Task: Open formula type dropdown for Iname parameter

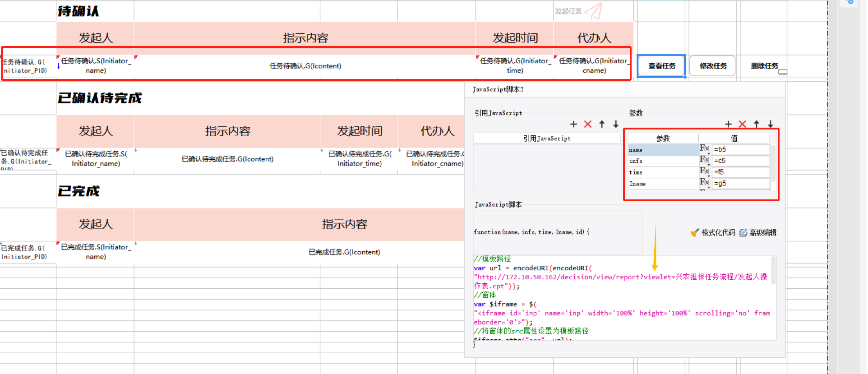Action: click(705, 183)
